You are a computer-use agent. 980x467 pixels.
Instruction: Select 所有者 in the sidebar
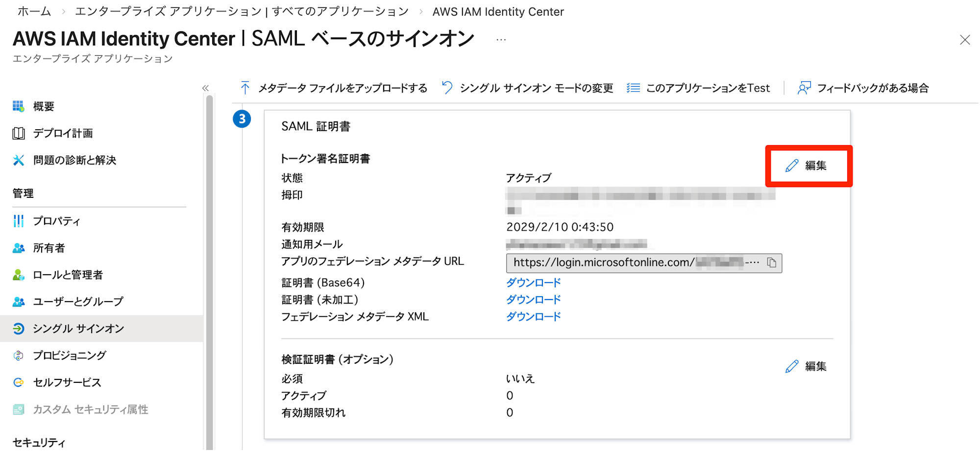coord(48,248)
